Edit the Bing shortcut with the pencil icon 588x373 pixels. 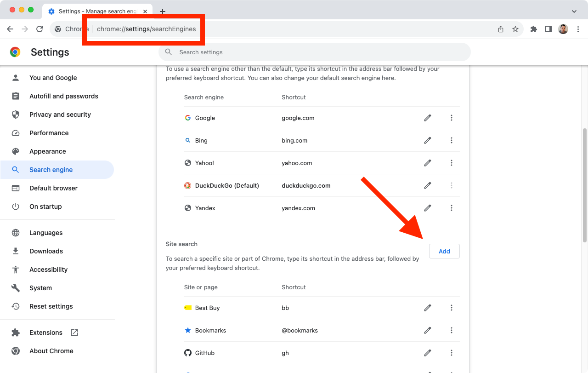click(x=427, y=140)
